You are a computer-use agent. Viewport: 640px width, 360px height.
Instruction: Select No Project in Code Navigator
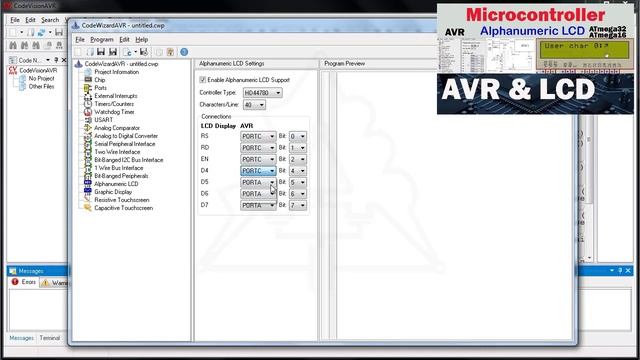41,78
